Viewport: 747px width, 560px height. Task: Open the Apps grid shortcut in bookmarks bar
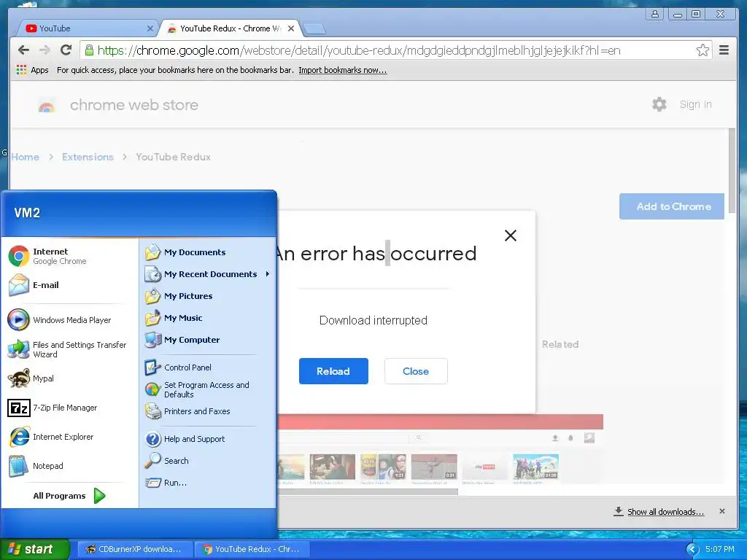pyautogui.click(x=32, y=70)
